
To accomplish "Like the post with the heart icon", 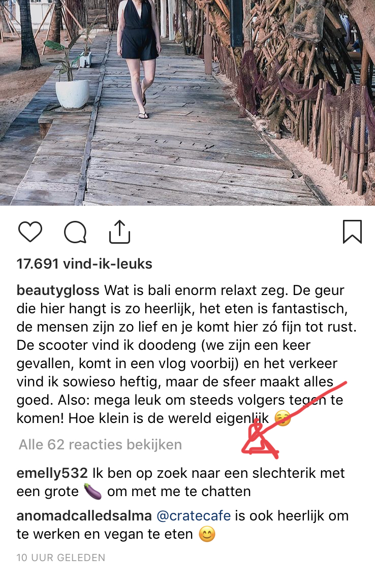I will coord(30,232).
